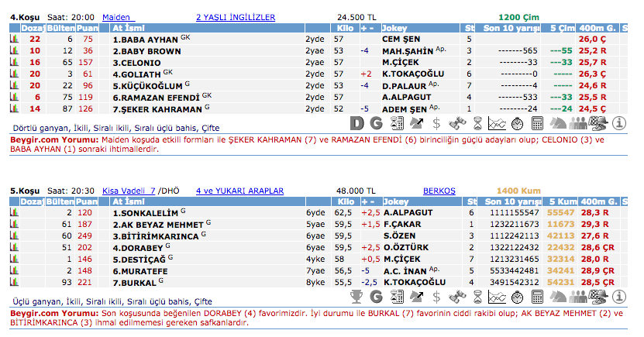Click the binoculars icon in race 4
644x337 pixels.
pyautogui.click(x=457, y=122)
